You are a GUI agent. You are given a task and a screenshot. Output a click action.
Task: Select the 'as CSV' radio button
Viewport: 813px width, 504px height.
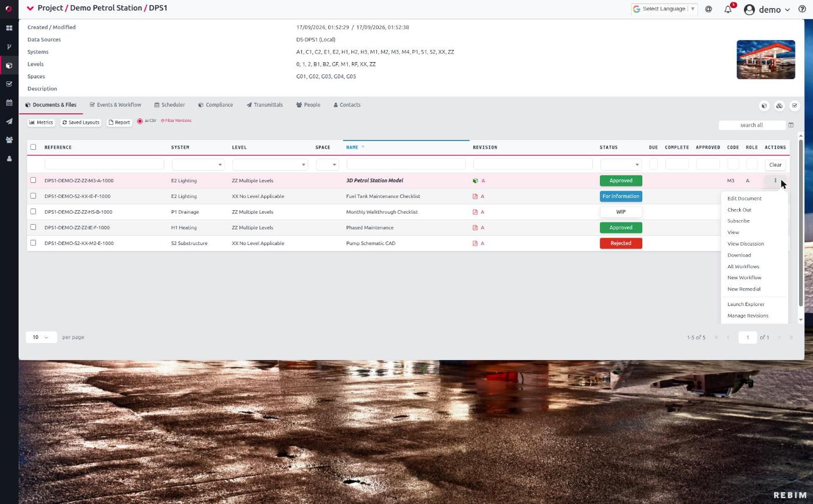point(140,121)
